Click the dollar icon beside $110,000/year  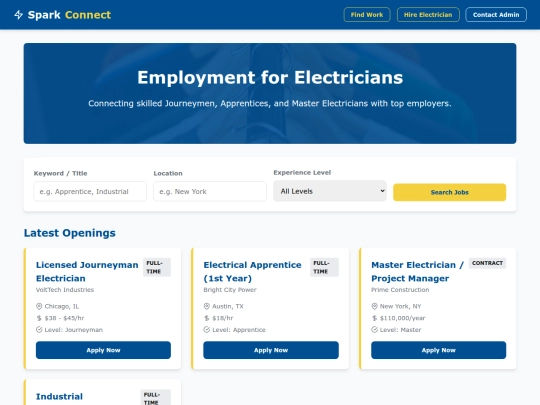[374, 318]
